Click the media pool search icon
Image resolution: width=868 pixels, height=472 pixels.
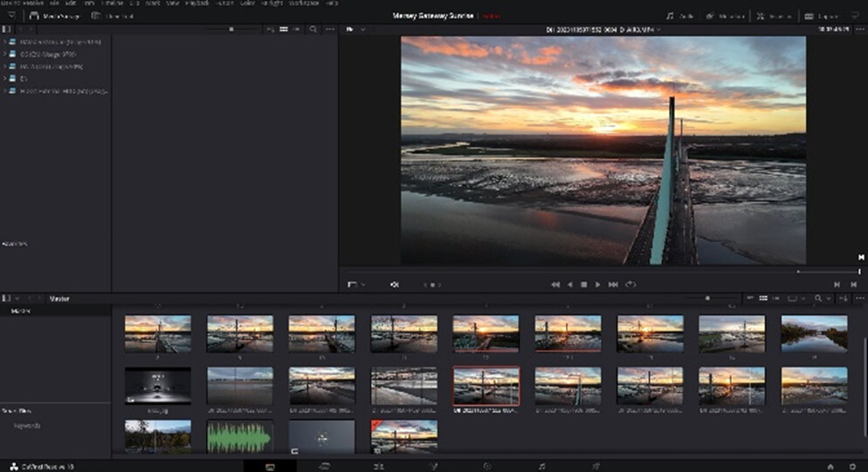tap(819, 298)
